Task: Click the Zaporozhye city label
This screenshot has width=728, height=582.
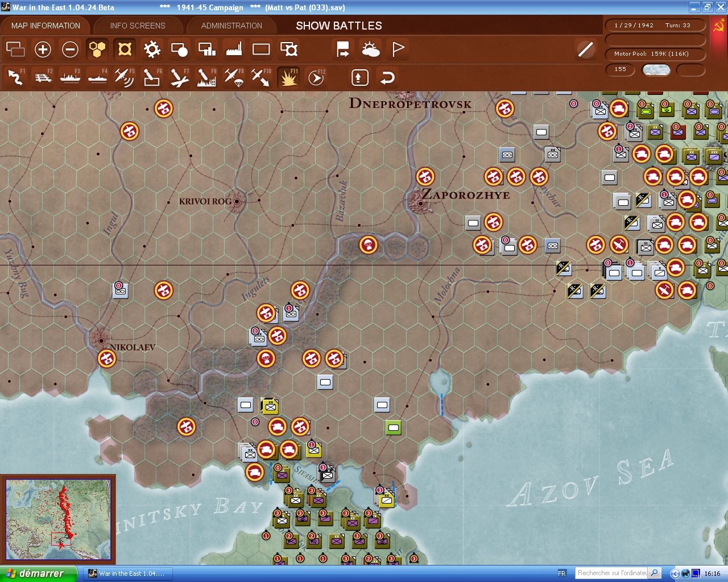Action: (x=466, y=195)
